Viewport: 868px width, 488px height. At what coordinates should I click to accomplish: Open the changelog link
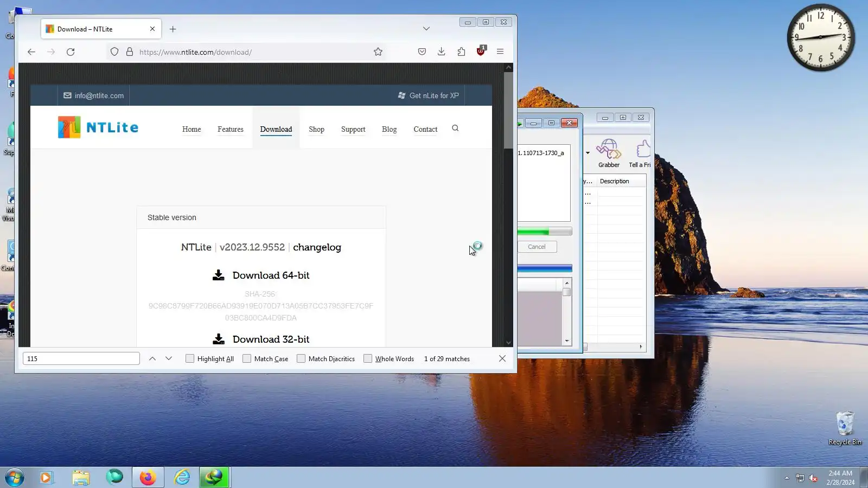click(317, 247)
